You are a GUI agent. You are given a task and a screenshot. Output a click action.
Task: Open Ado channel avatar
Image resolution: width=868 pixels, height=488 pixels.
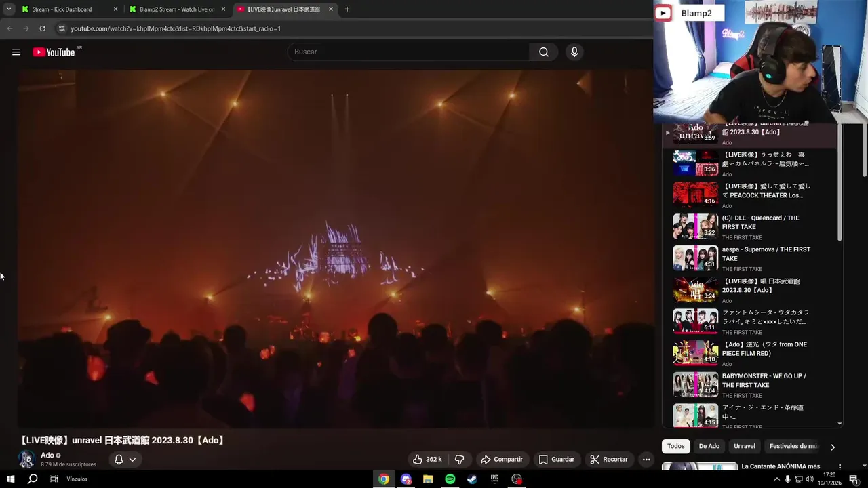point(26,459)
